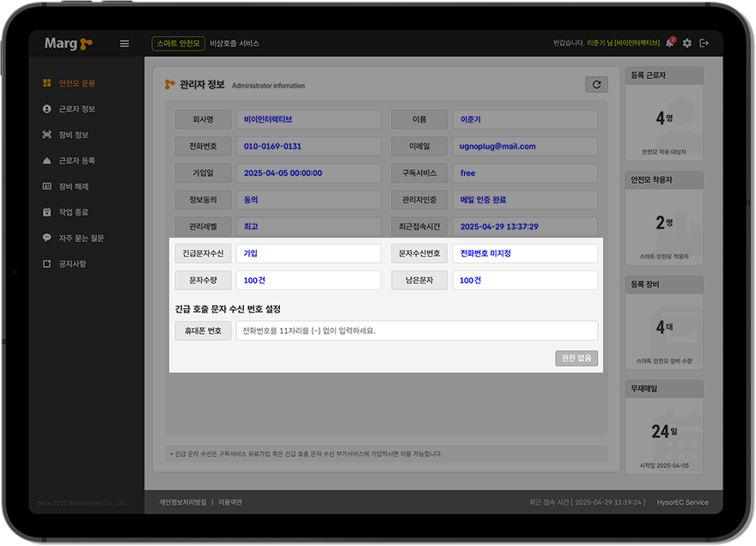The width and height of the screenshot is (756, 546).
Task: Click the Marg logo
Action: [68, 44]
